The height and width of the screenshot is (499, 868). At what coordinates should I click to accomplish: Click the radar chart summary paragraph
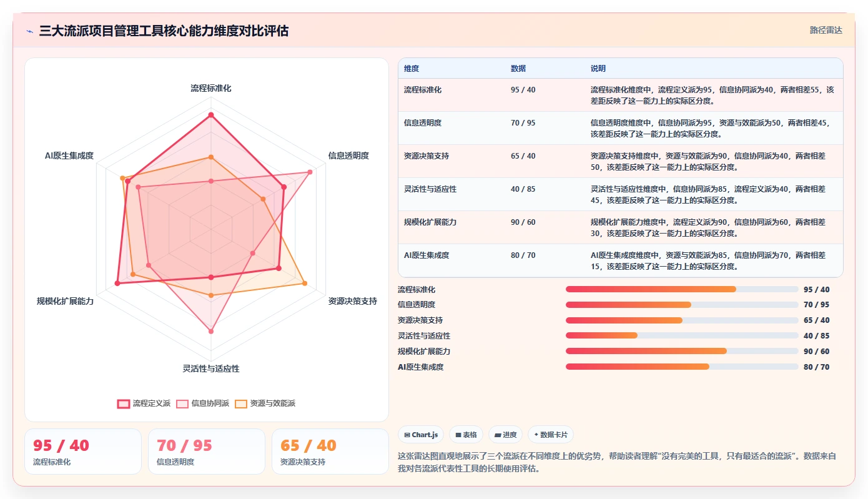617,462
